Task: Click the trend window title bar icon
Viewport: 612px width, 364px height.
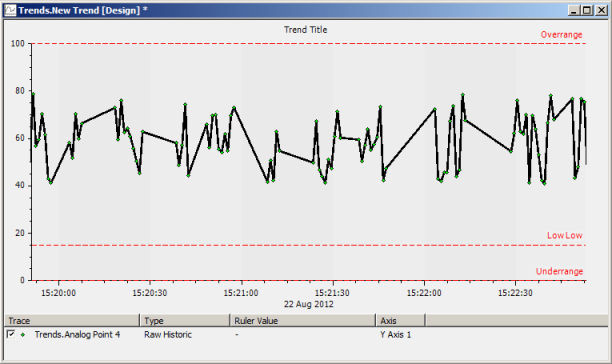Action: [x=10, y=10]
